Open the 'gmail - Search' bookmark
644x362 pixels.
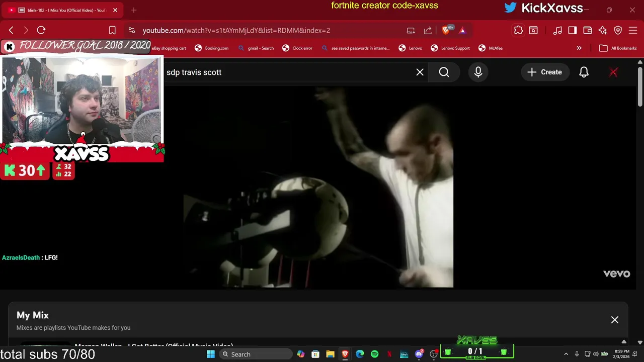click(x=256, y=48)
